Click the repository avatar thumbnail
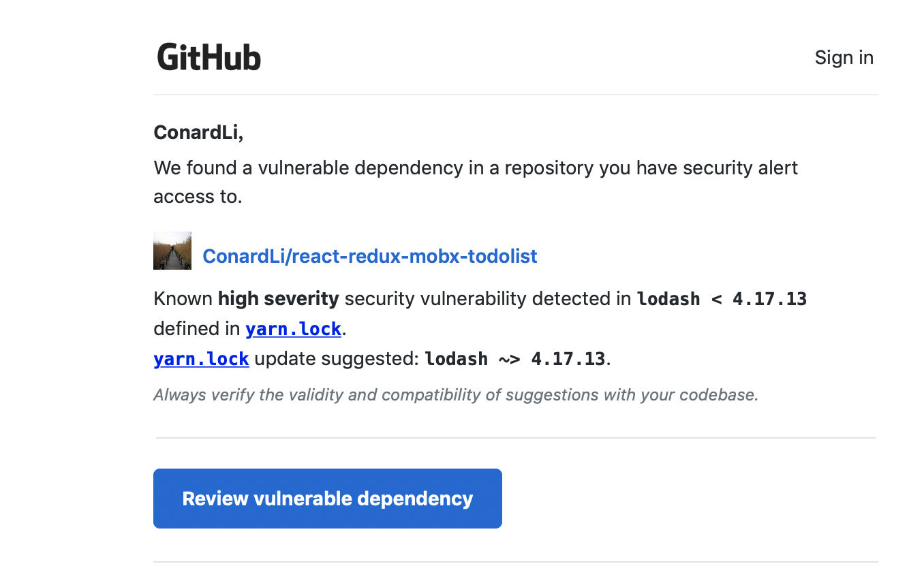This screenshot has width=924, height=583. pyautogui.click(x=172, y=251)
